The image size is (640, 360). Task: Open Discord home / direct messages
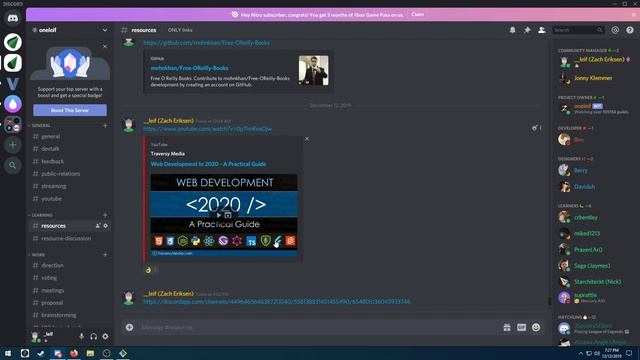(13, 18)
